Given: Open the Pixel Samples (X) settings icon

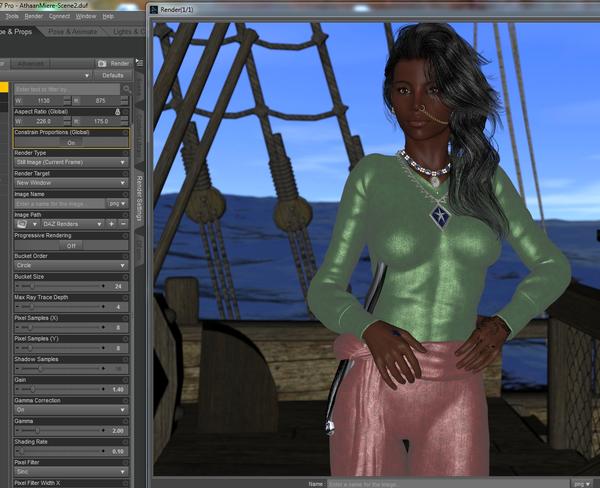Looking at the screenshot, I should 125,318.
